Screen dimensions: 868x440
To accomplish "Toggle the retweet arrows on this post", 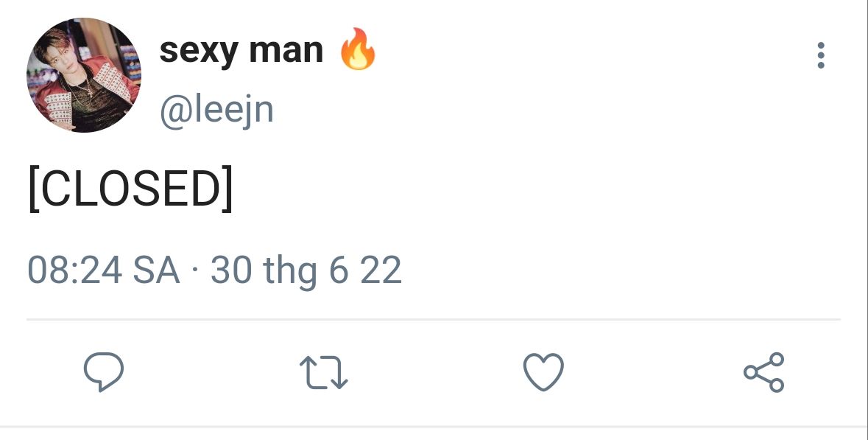I will click(x=323, y=372).
